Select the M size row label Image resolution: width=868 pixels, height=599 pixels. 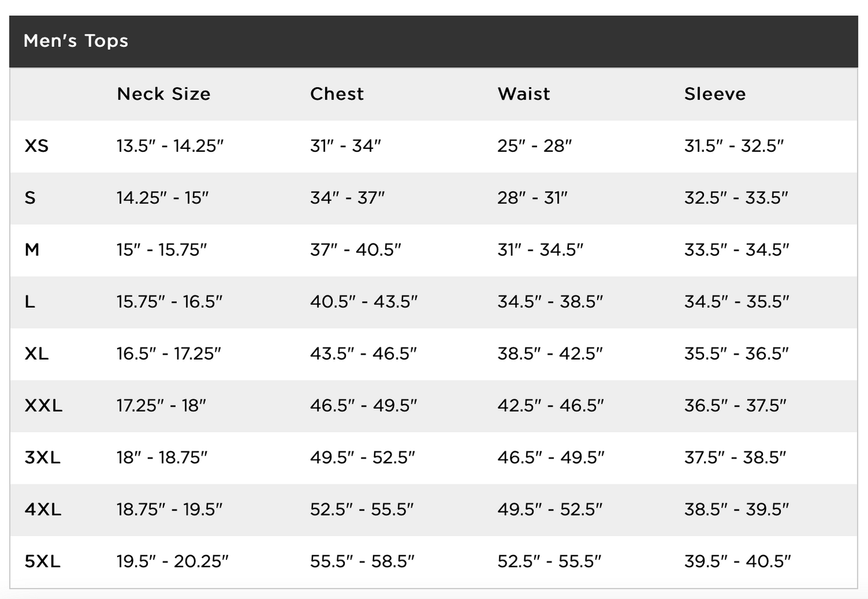(32, 250)
